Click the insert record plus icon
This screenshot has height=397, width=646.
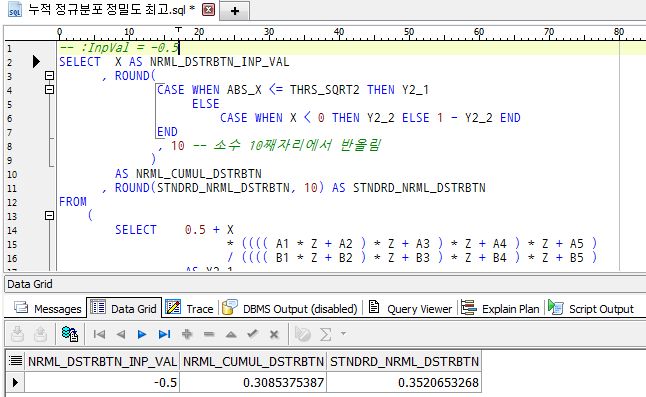pos(187,334)
